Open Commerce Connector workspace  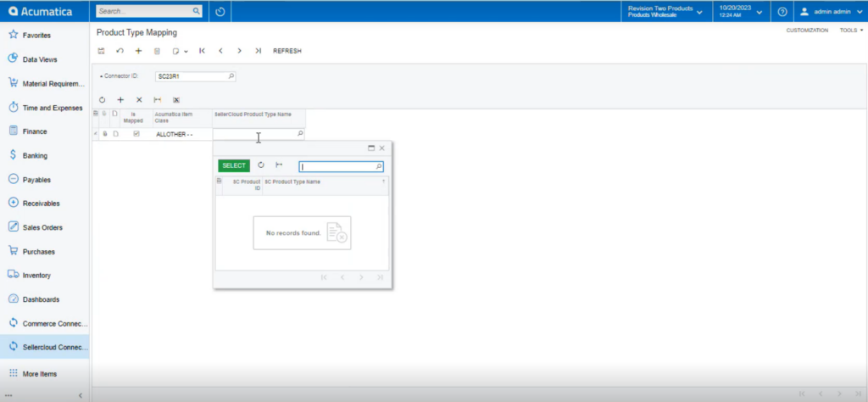[x=44, y=323]
